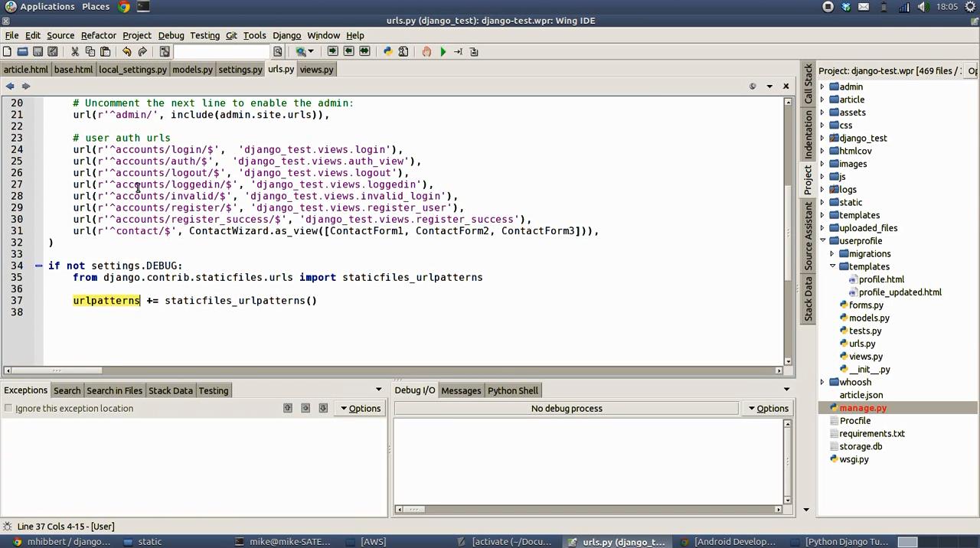The width and height of the screenshot is (980, 548).
Task: Switch to the Python Shell tab
Action: coord(513,390)
